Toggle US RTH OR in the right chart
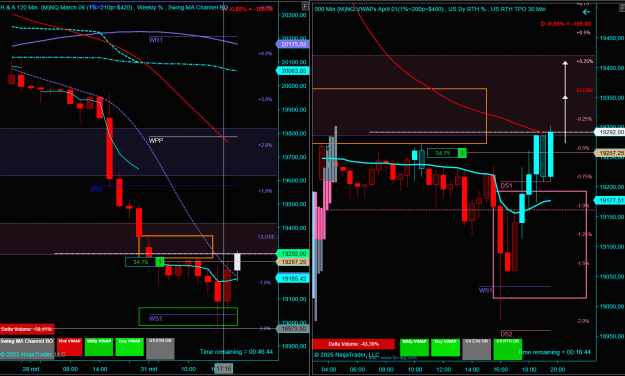This screenshot has height=376, width=625. (507, 349)
